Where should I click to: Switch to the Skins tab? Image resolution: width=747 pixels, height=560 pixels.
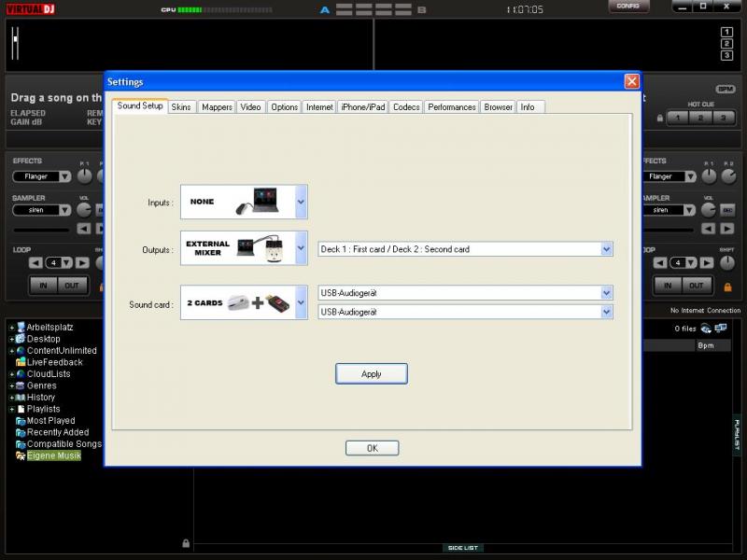point(181,107)
